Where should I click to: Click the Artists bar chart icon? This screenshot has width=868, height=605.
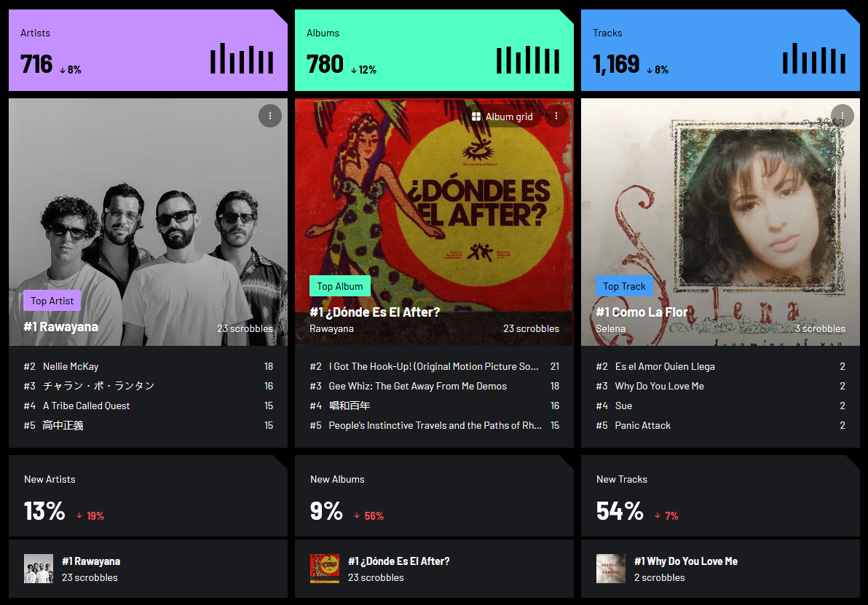click(241, 59)
